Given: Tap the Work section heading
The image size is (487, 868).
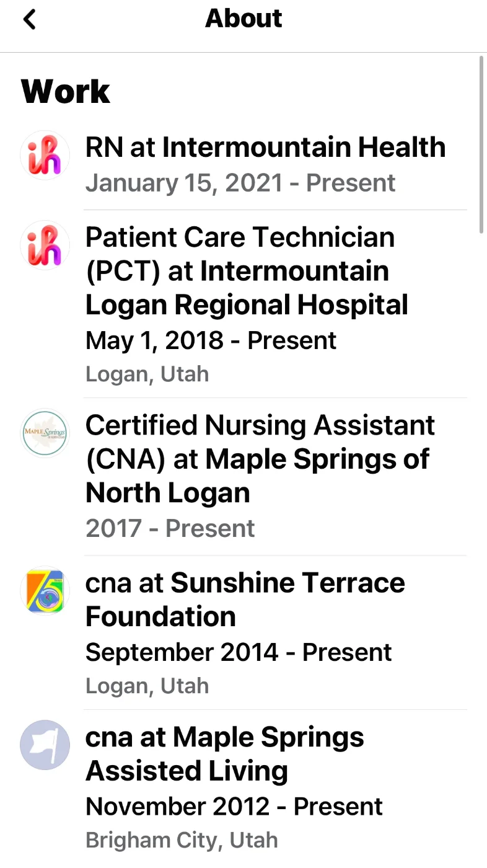Looking at the screenshot, I should coord(66,92).
